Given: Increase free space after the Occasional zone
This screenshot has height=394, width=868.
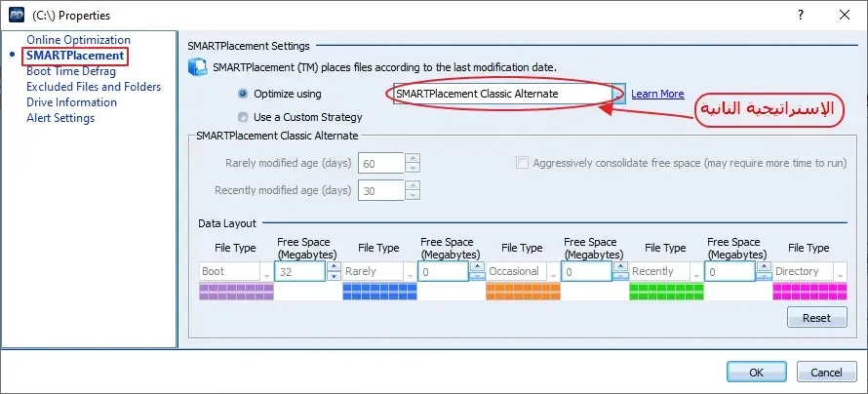Looking at the screenshot, I should [x=620, y=266].
